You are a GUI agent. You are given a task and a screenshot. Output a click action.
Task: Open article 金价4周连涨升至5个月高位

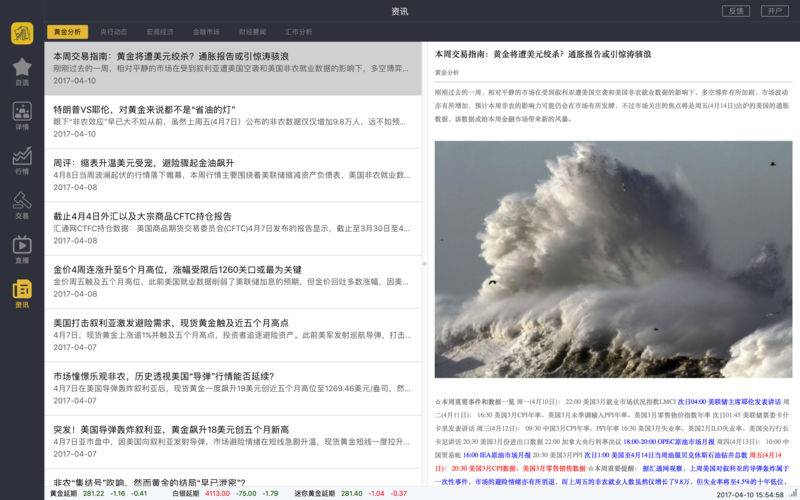pos(233,282)
